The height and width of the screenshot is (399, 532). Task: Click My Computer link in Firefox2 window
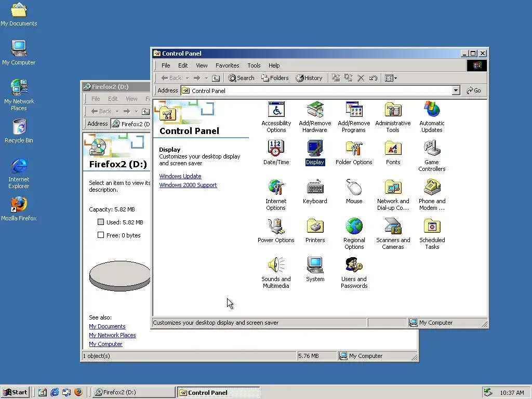(x=105, y=344)
